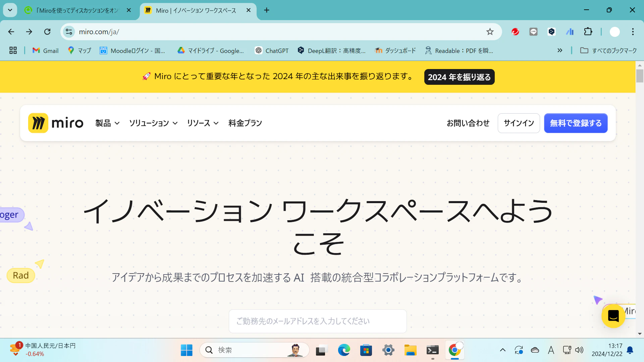
Task: Click the page vertical scrollbar thumb
Action: [x=640, y=76]
